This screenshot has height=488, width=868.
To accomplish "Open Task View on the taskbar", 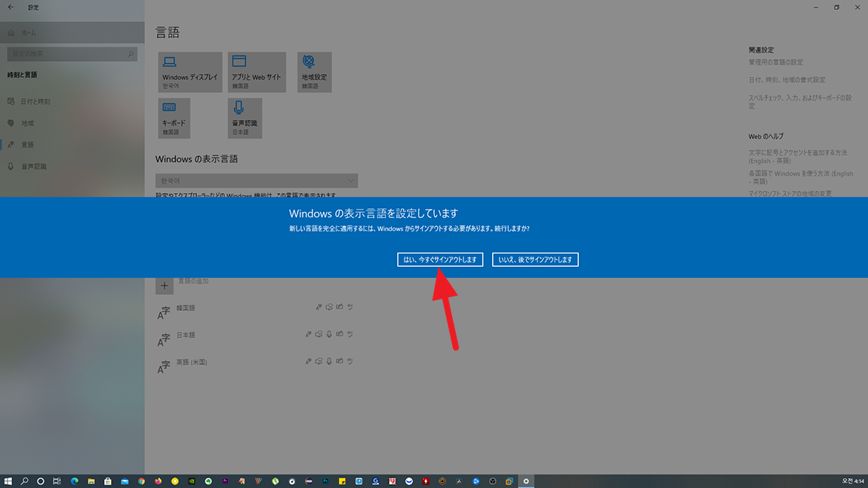I will pos(57,481).
